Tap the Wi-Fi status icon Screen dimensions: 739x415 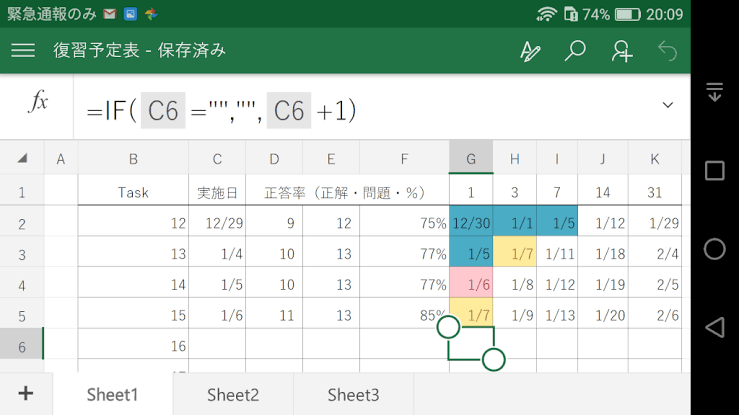coord(547,14)
